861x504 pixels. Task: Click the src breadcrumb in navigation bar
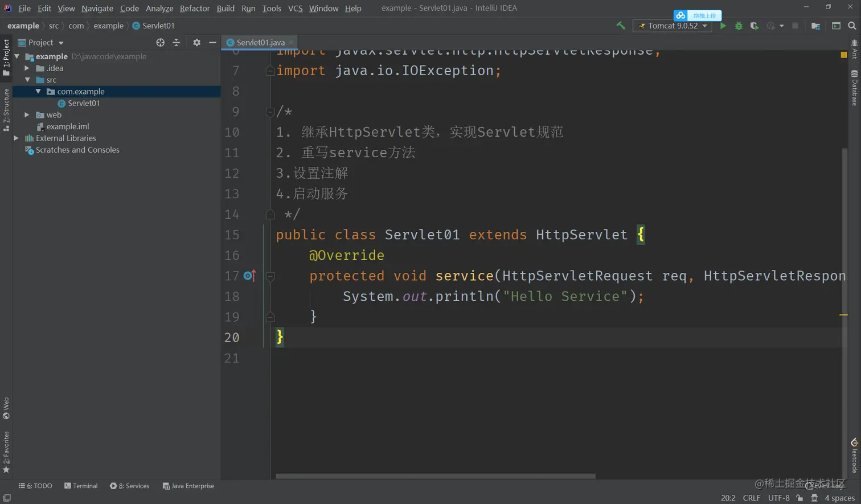point(54,26)
